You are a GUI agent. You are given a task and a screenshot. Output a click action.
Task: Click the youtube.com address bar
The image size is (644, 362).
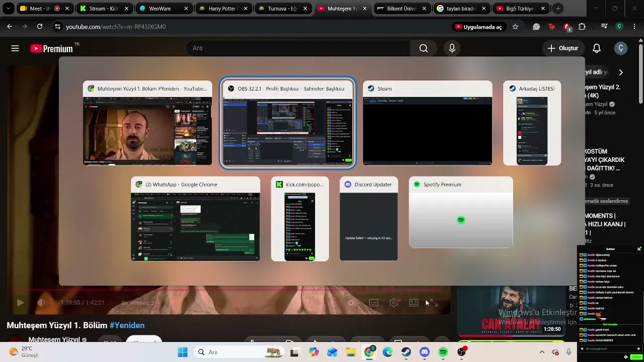252,27
